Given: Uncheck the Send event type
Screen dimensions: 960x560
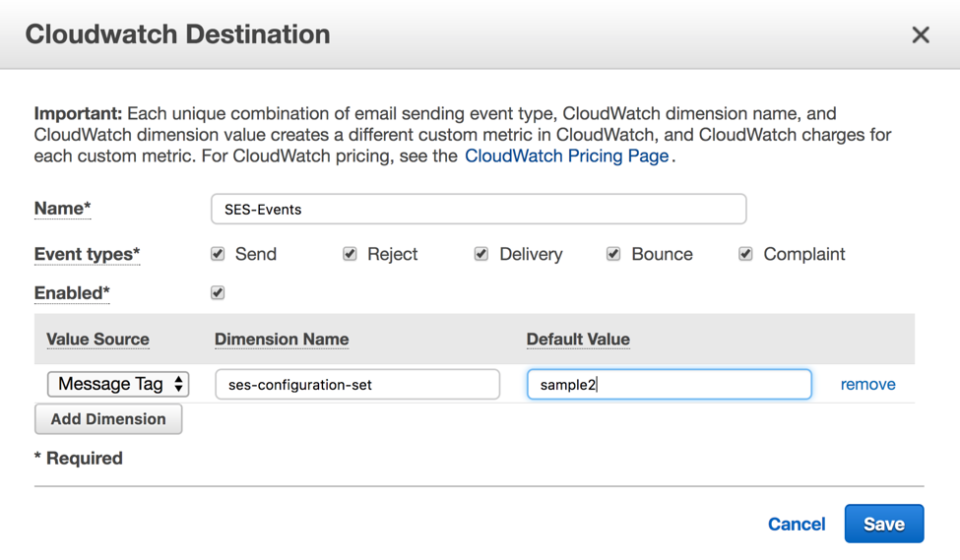Looking at the screenshot, I should click(x=218, y=254).
